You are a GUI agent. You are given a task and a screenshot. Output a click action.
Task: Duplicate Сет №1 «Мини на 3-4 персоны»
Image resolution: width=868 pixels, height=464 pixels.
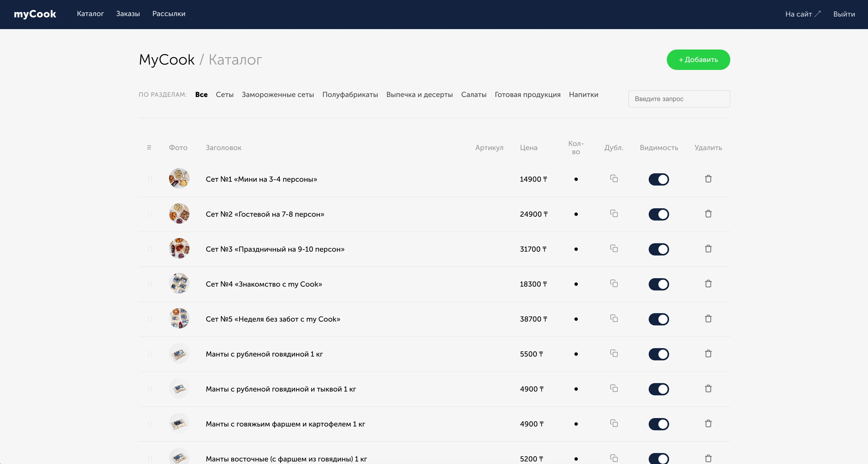614,179
